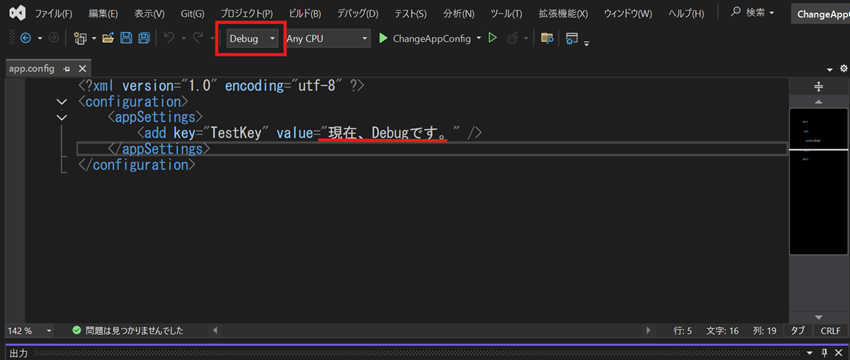This screenshot has width=850, height=360.
Task: Click the 検索 search button
Action: click(x=753, y=12)
